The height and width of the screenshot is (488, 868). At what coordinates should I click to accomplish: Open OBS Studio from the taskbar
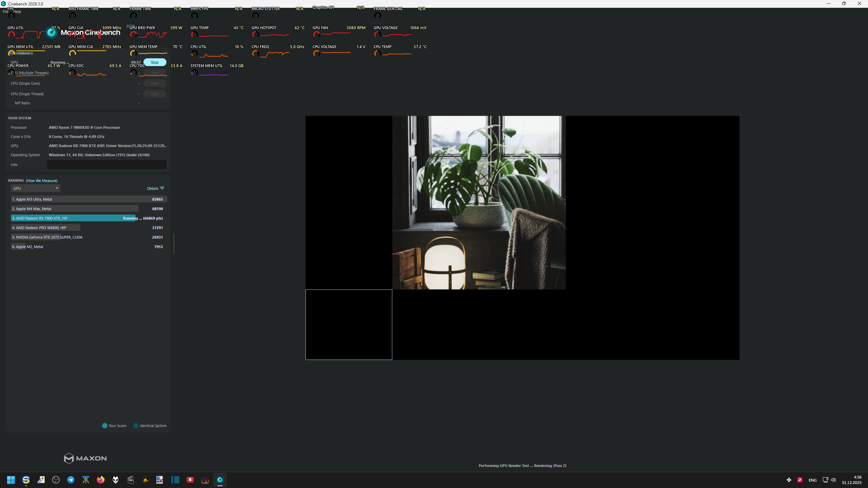[56, 480]
